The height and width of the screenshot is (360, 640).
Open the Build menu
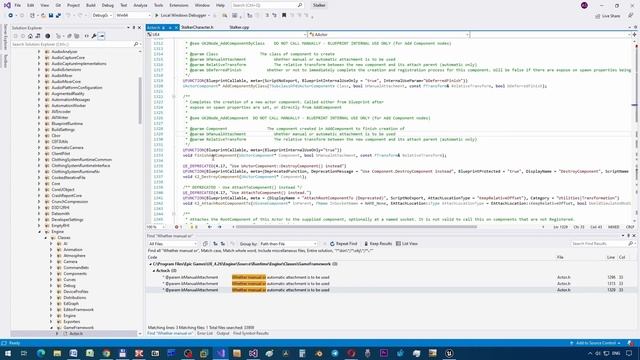91,5
